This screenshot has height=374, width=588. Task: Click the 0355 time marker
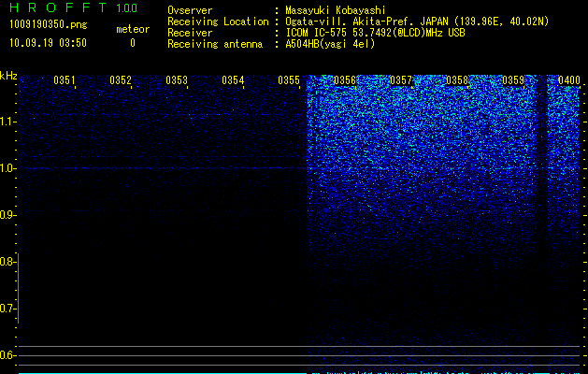point(289,80)
